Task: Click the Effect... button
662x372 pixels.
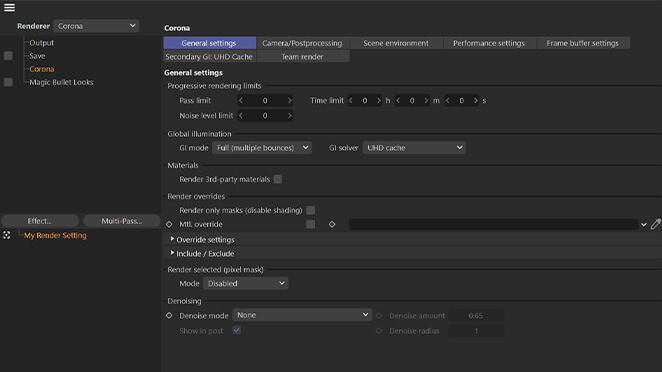Action: coord(40,221)
